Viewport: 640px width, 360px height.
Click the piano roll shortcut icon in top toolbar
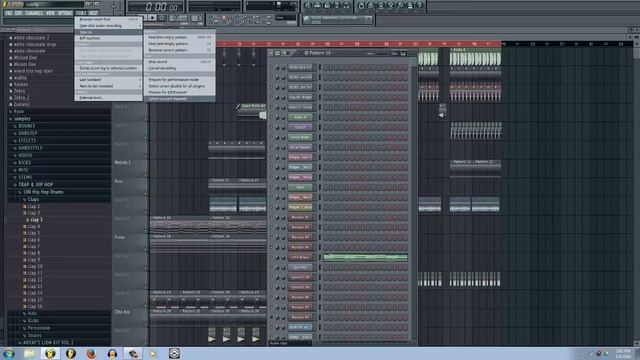click(x=327, y=5)
